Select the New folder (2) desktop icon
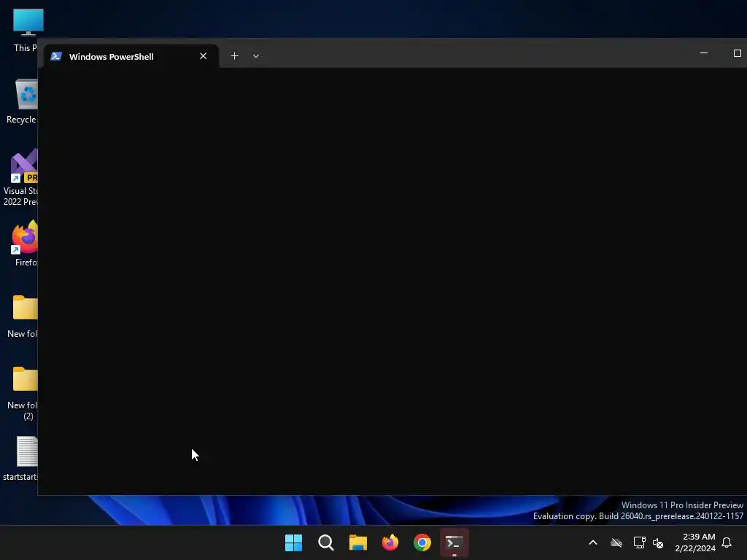 23,393
